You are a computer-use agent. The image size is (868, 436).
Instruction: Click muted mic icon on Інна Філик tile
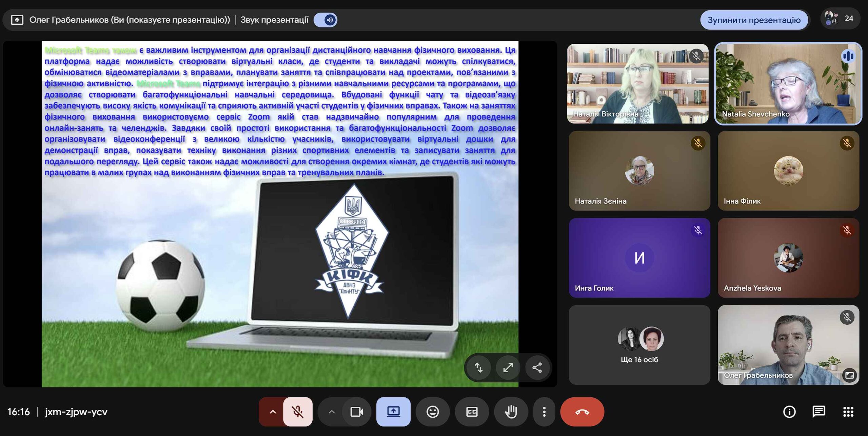(x=847, y=143)
